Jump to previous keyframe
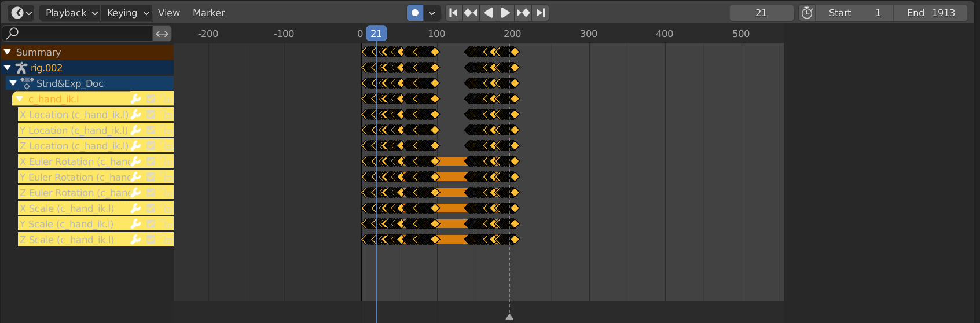The image size is (980, 323). pos(471,13)
